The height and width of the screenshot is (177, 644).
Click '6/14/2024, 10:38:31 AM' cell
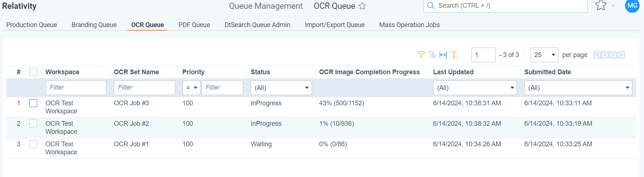click(x=467, y=103)
